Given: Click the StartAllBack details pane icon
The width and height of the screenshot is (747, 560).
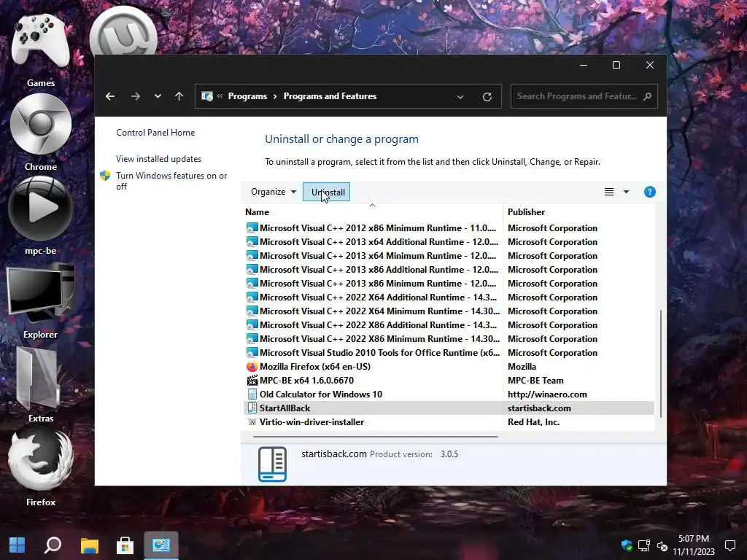Looking at the screenshot, I should (272, 464).
